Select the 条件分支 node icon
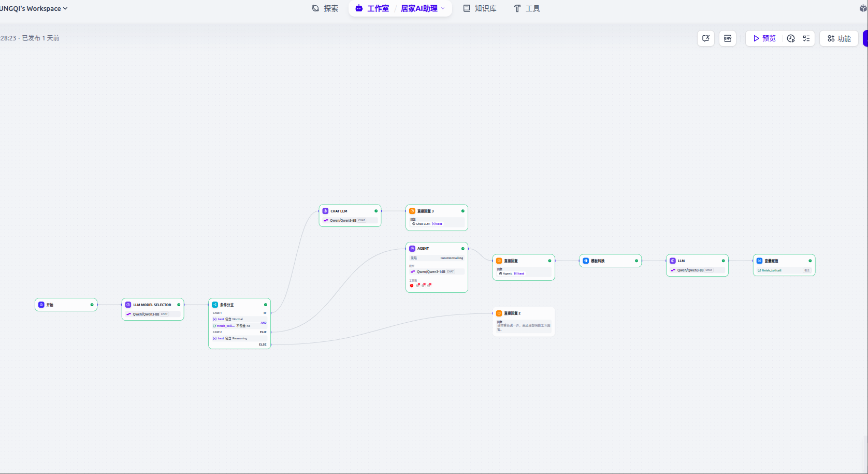868x474 pixels. click(x=215, y=305)
